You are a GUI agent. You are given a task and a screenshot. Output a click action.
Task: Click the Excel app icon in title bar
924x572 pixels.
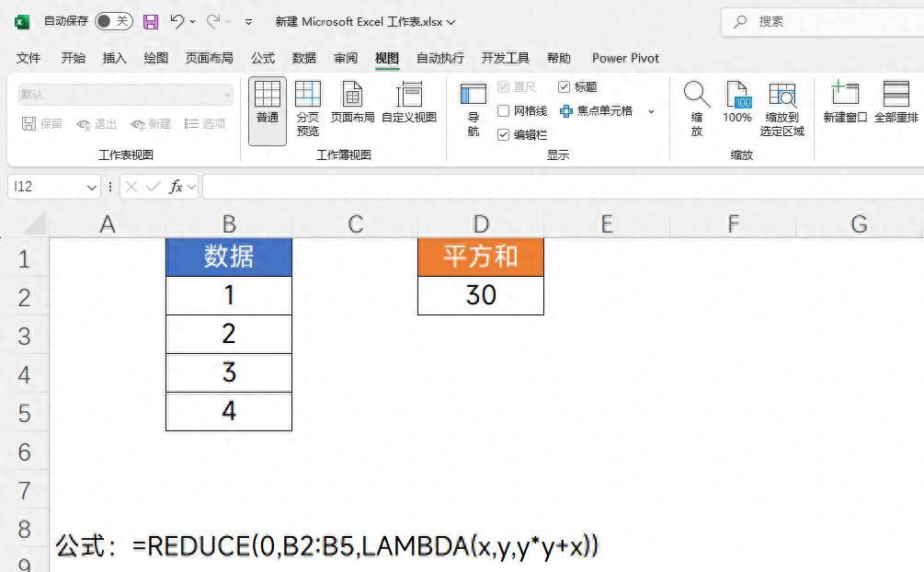pyautogui.click(x=22, y=22)
